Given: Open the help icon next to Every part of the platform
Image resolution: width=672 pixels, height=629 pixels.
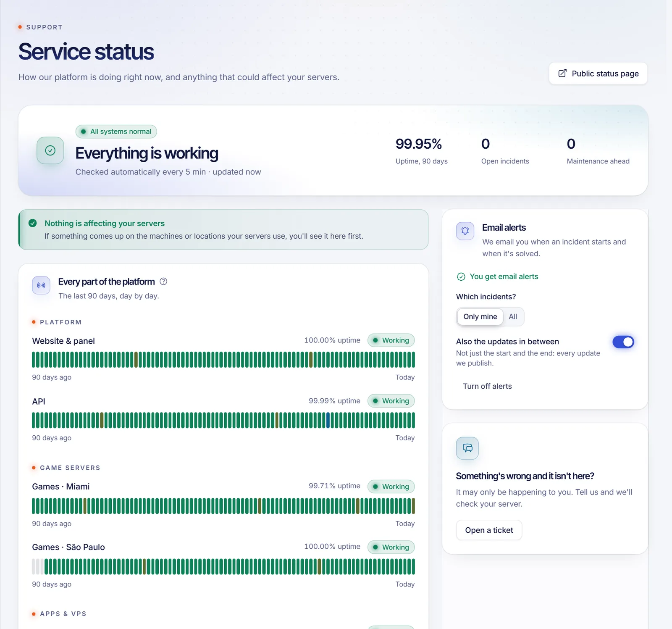Looking at the screenshot, I should click(x=164, y=282).
